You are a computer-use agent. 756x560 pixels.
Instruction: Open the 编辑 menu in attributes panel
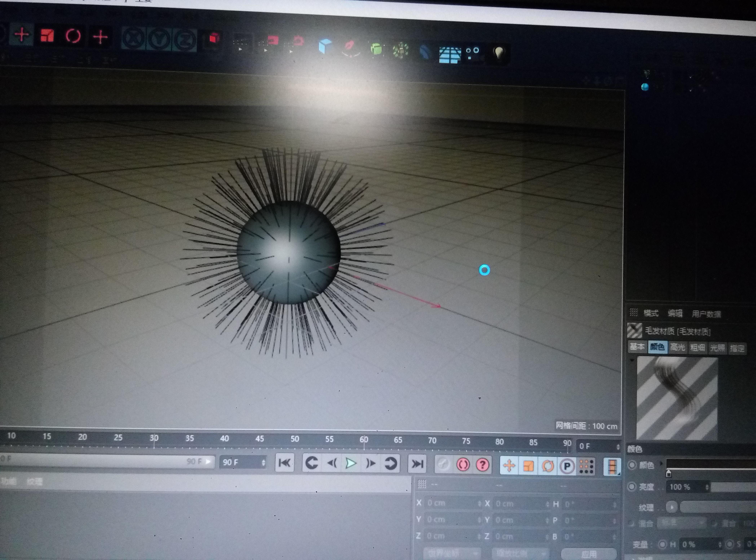675,313
